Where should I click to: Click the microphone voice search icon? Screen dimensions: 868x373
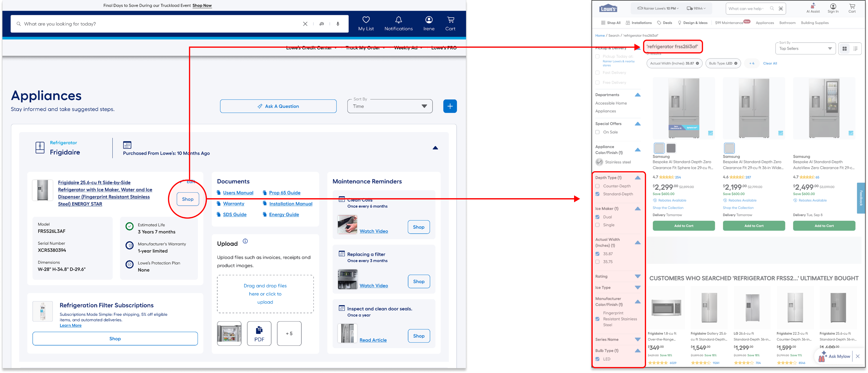[x=338, y=24]
